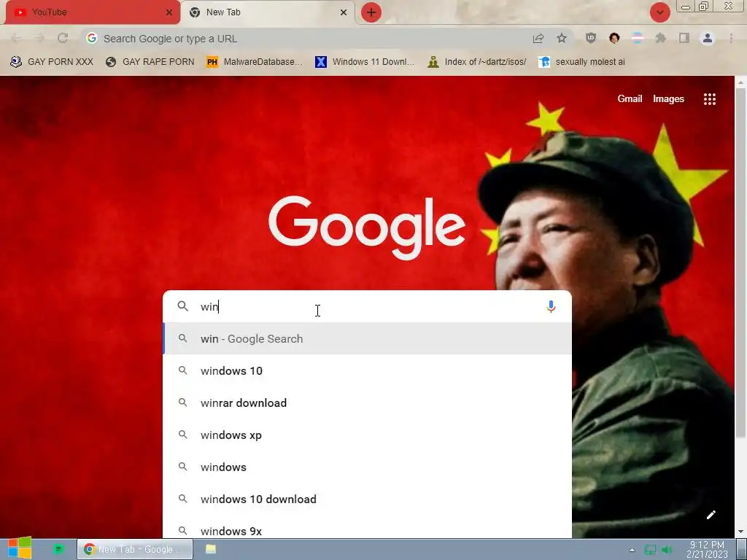The height and width of the screenshot is (560, 747).
Task: Click the magnifier icon in the search box
Action: pyautogui.click(x=183, y=306)
